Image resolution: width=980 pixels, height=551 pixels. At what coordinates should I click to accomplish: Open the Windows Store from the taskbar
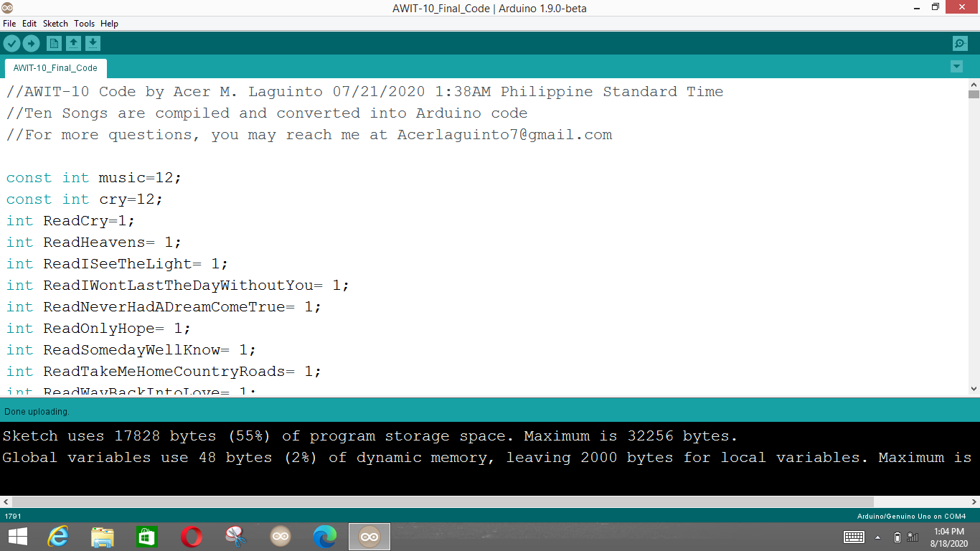pos(147,537)
